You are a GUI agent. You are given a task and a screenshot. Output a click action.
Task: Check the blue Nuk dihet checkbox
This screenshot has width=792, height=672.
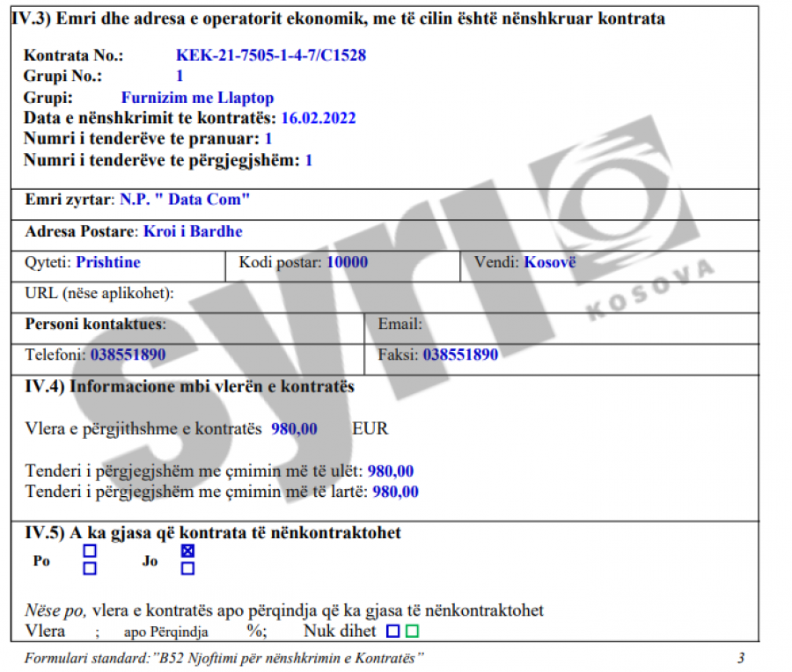(x=393, y=632)
